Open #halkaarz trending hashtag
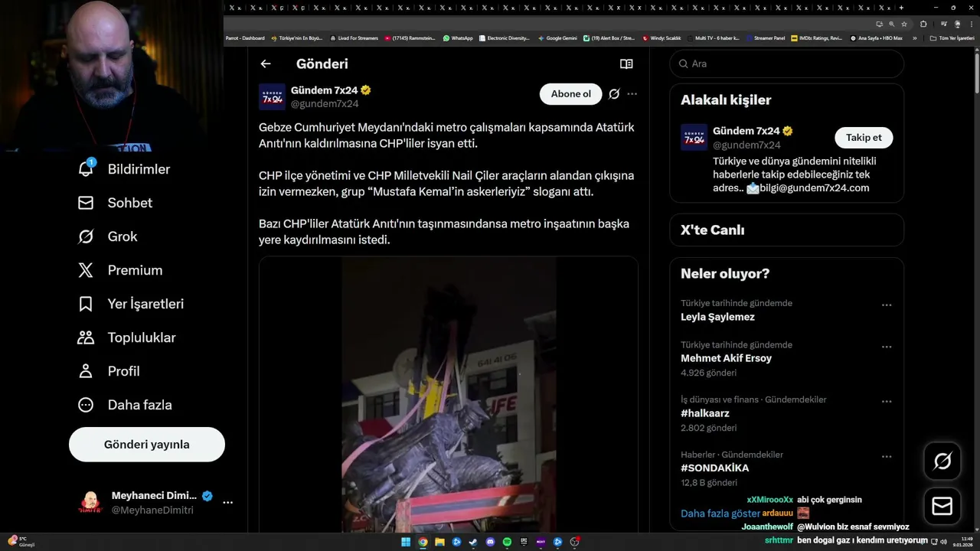Viewport: 980px width, 551px height. [705, 413]
